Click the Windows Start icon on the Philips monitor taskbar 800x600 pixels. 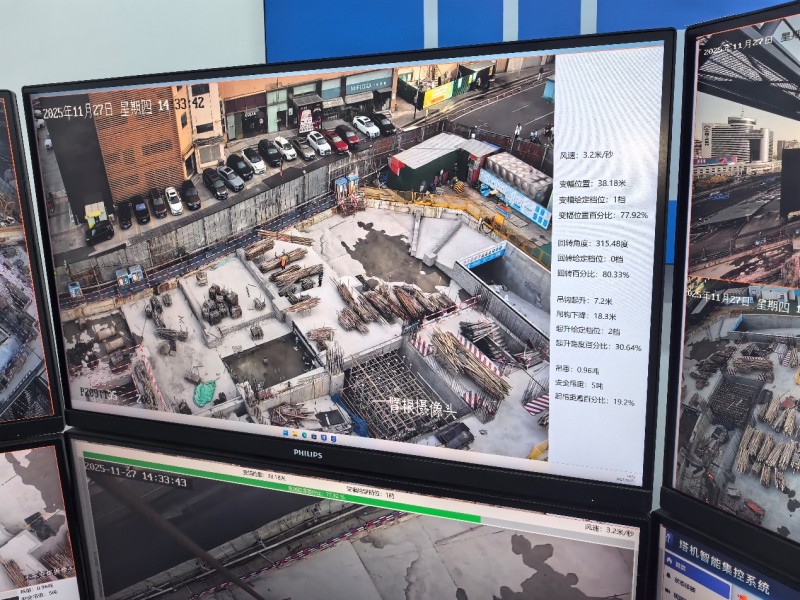click(286, 435)
